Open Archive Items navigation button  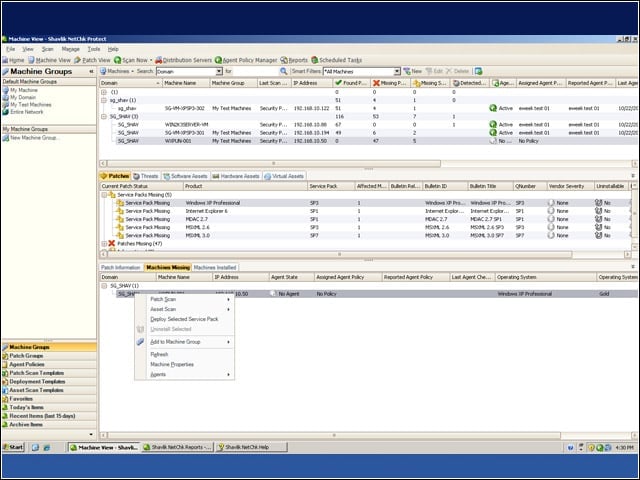pos(49,424)
